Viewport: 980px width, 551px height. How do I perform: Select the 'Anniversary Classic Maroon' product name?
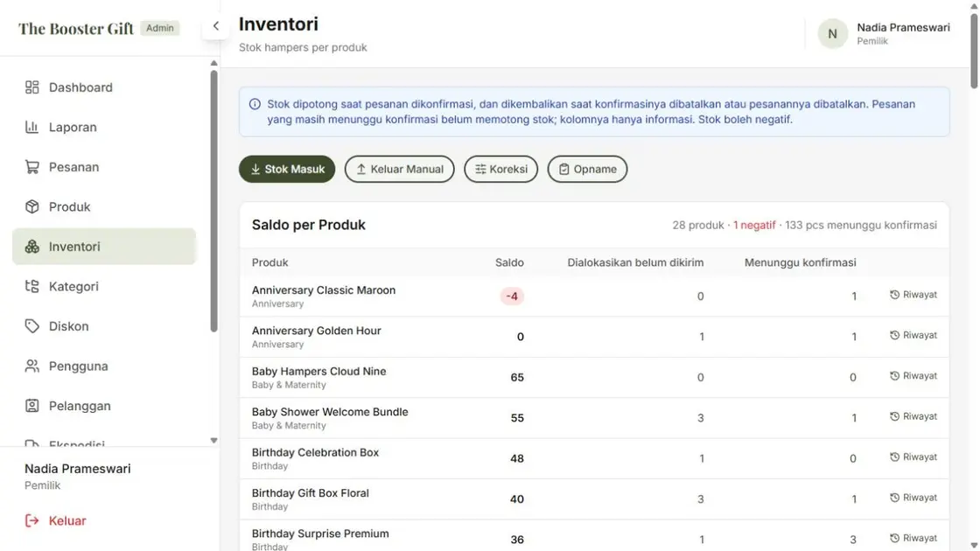coord(324,290)
